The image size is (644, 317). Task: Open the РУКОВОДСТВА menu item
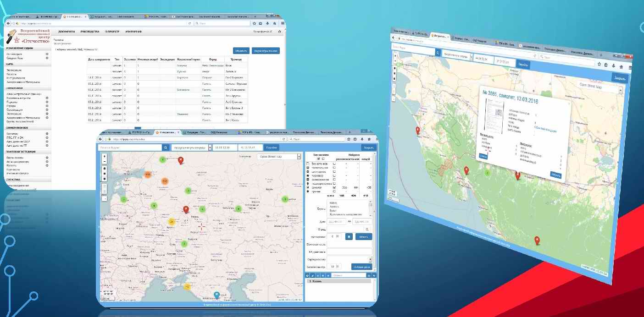(x=89, y=32)
